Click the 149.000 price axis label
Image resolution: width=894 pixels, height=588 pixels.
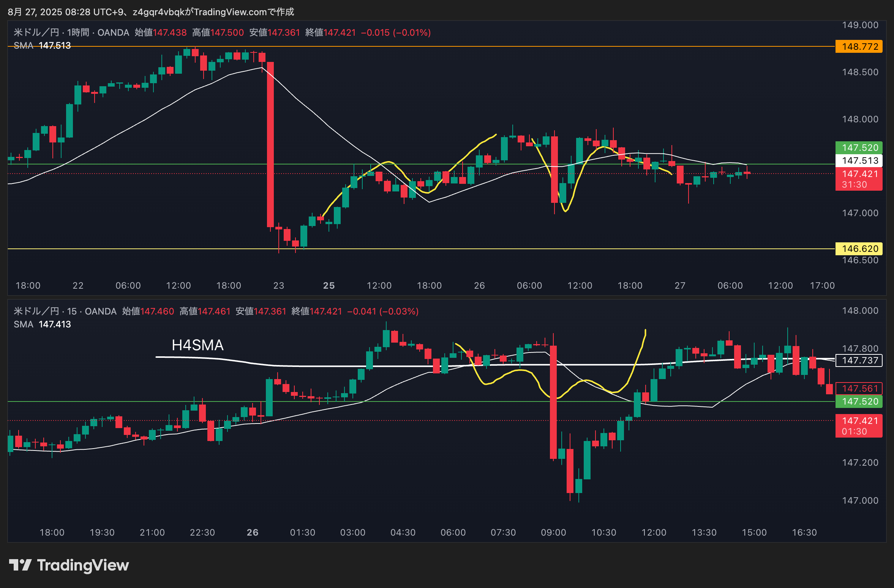860,25
